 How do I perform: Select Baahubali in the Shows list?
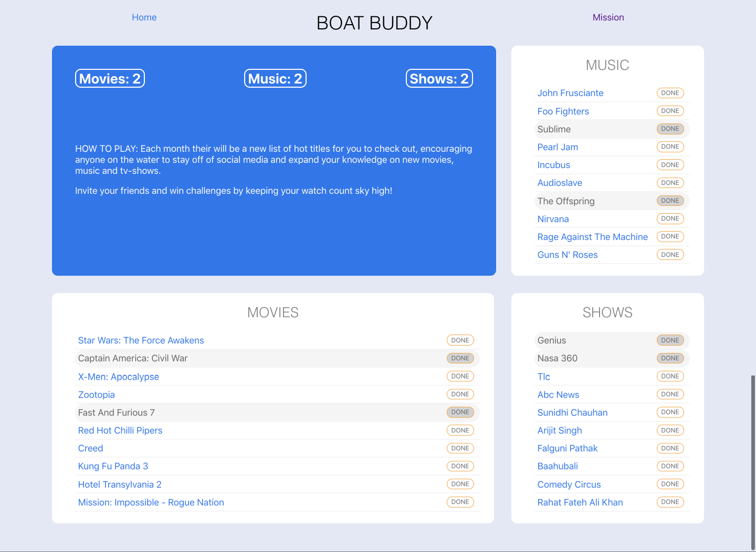tap(558, 466)
